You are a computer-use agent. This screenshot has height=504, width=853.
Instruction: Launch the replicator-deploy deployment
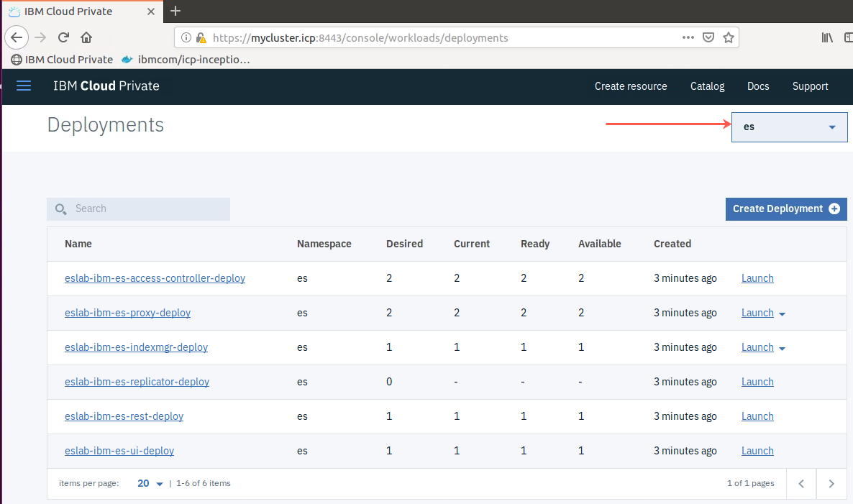[757, 382]
